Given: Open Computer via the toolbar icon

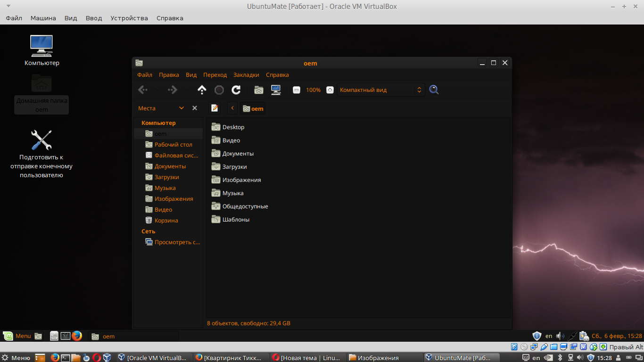Looking at the screenshot, I should (x=276, y=90).
